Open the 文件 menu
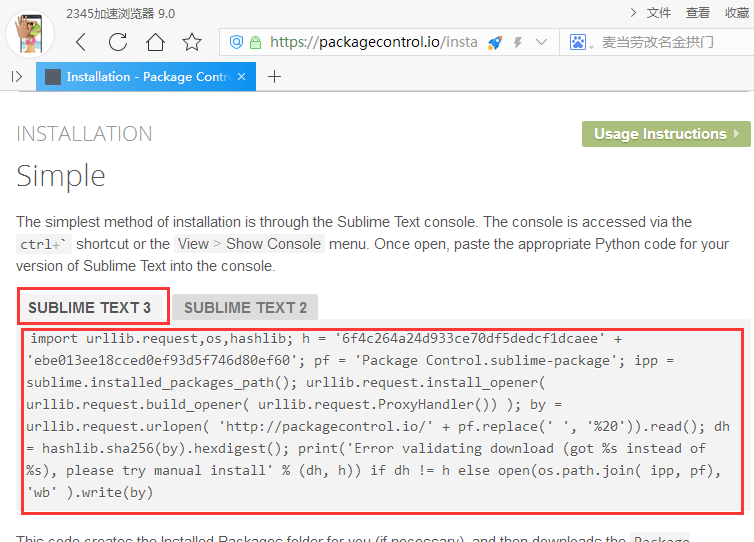754x542 pixels. click(x=659, y=13)
